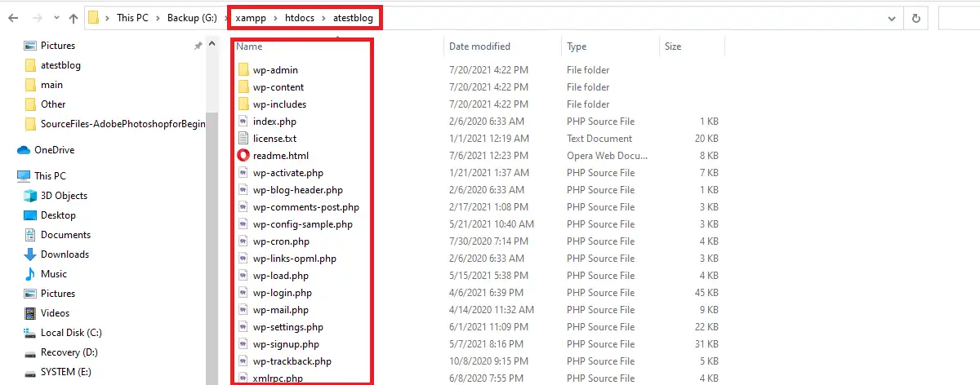
Task: Click wp-load.php file name
Action: (281, 276)
